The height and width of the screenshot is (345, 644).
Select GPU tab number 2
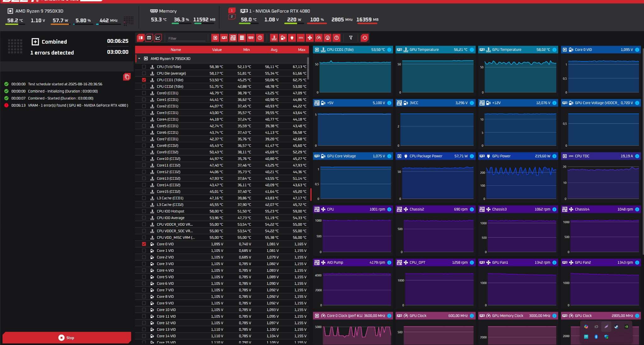[x=232, y=17]
